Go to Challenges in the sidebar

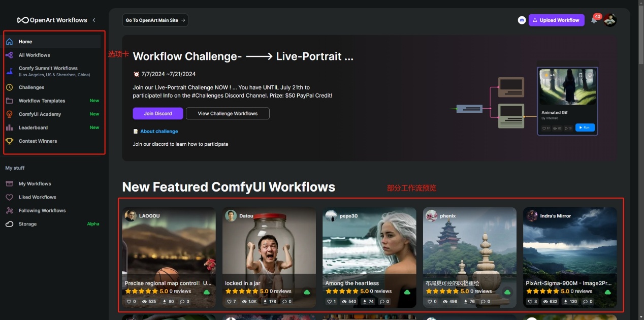(31, 87)
